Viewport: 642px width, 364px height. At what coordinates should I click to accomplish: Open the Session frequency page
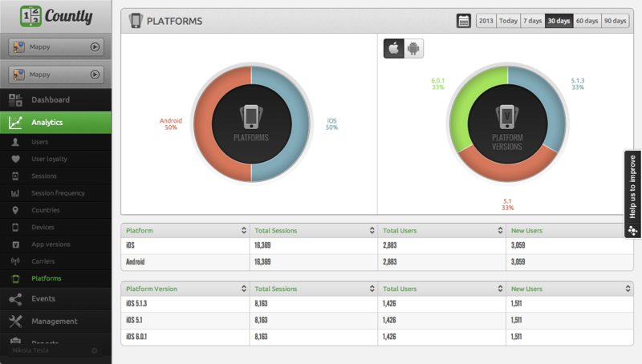click(x=57, y=193)
